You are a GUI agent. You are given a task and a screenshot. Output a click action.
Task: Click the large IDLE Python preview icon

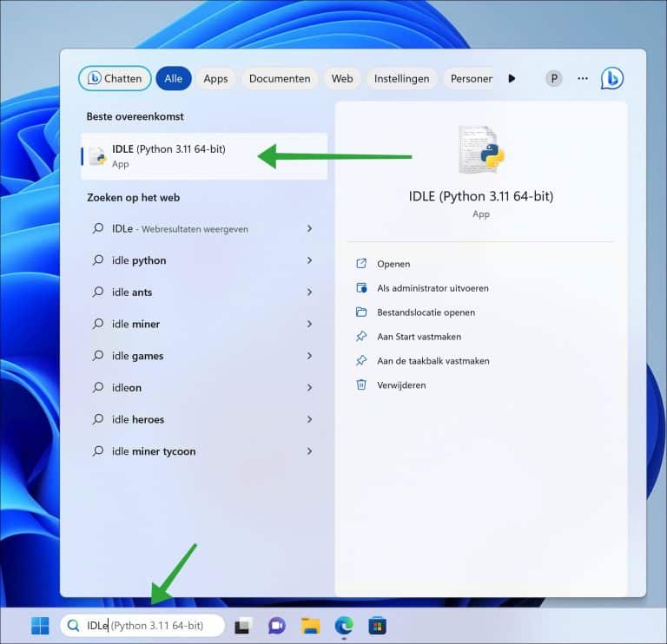pyautogui.click(x=481, y=149)
